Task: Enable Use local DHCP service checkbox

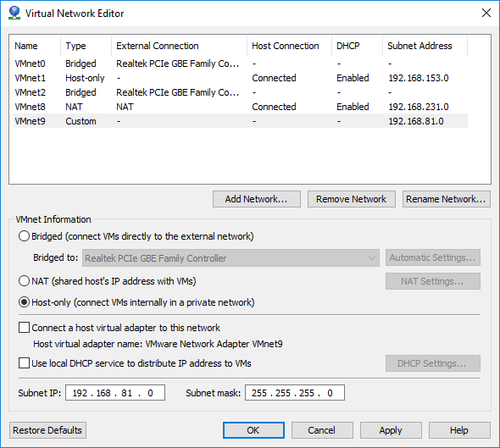Action: click(24, 363)
